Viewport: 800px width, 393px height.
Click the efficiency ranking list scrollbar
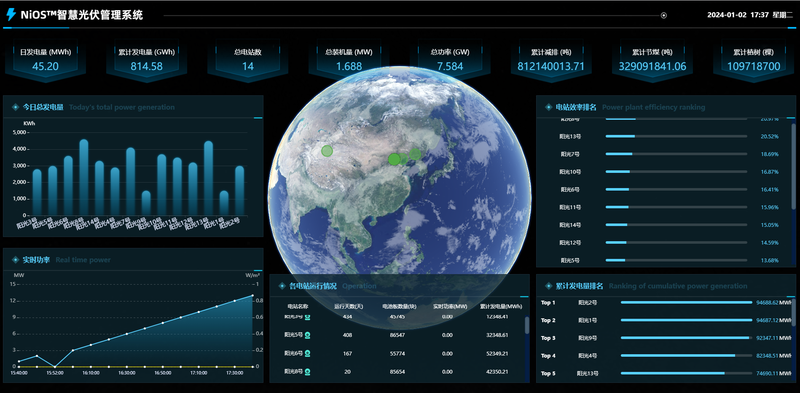coord(793,166)
